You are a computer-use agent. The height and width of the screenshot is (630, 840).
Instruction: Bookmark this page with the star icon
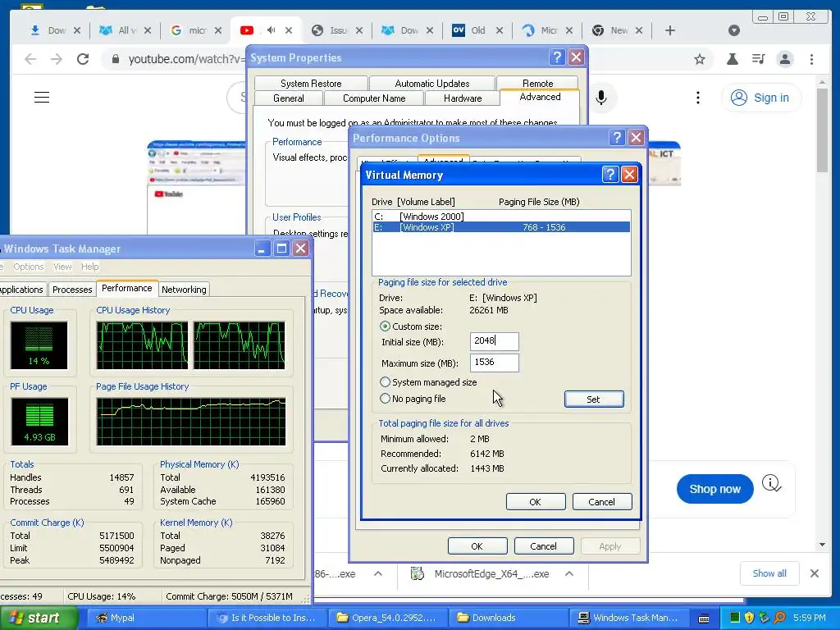[x=699, y=59]
